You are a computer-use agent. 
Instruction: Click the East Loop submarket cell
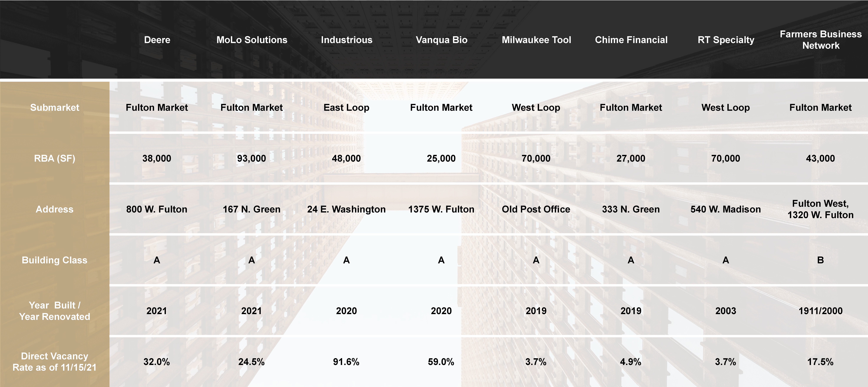346,107
